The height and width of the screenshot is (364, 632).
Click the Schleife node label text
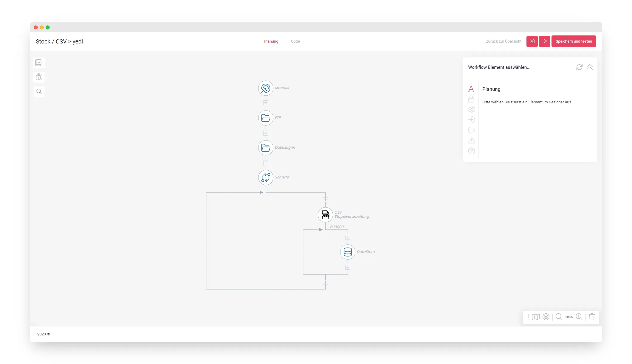[282, 177]
